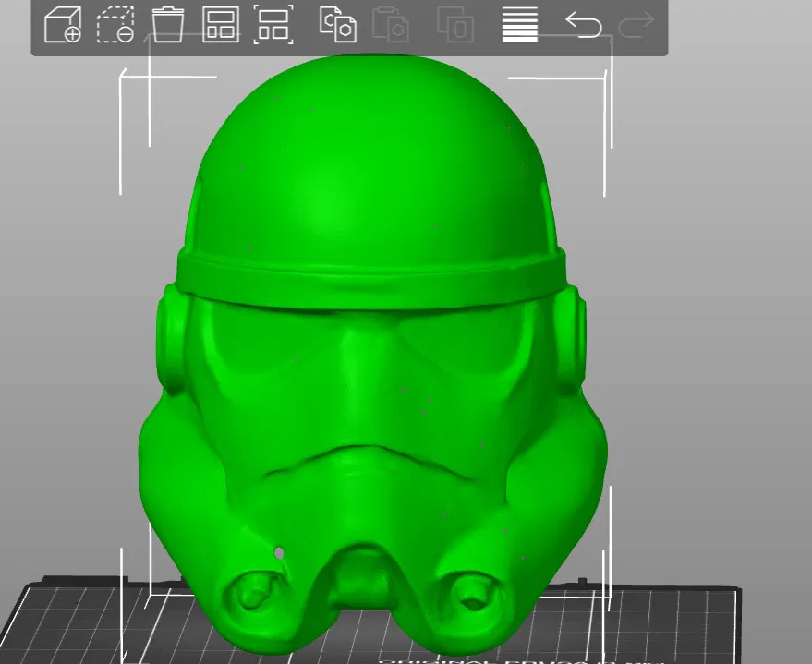Click the greyed-out Redo arrow
The width and height of the screenshot is (812, 664).
point(636,24)
